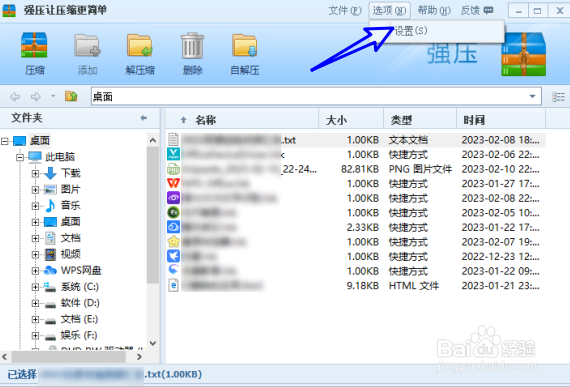Select the 下载 folder with blue arrow
Image resolution: width=570 pixels, height=387 pixels.
point(71,173)
